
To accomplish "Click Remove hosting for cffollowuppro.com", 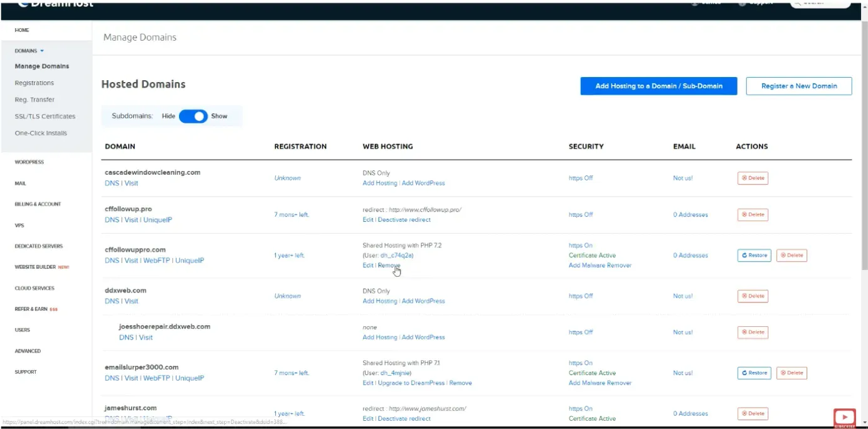I will 389,266.
